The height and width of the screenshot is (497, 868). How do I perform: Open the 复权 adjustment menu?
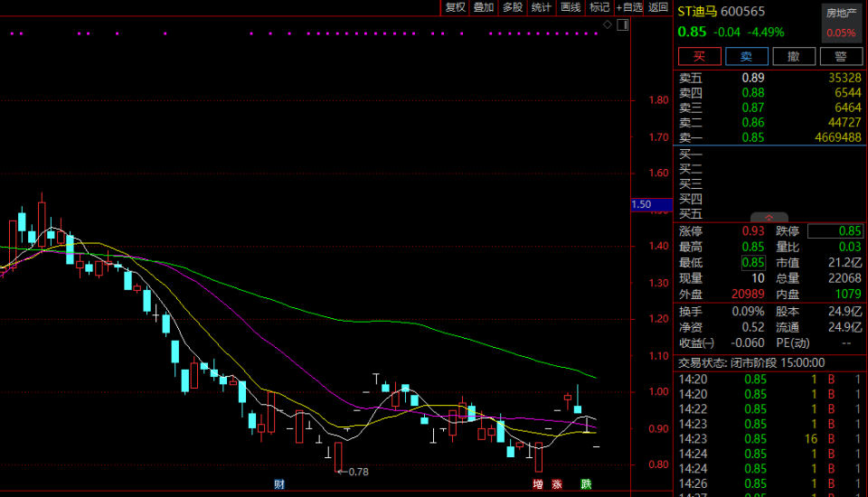(x=455, y=7)
